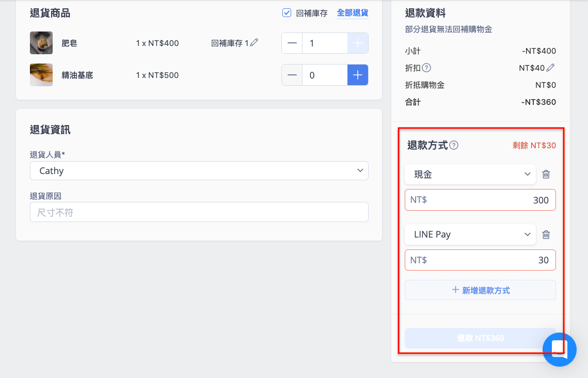Click the 剩餘 NT$30 remaining text
Screen dimensions: 588x378
coord(534,145)
